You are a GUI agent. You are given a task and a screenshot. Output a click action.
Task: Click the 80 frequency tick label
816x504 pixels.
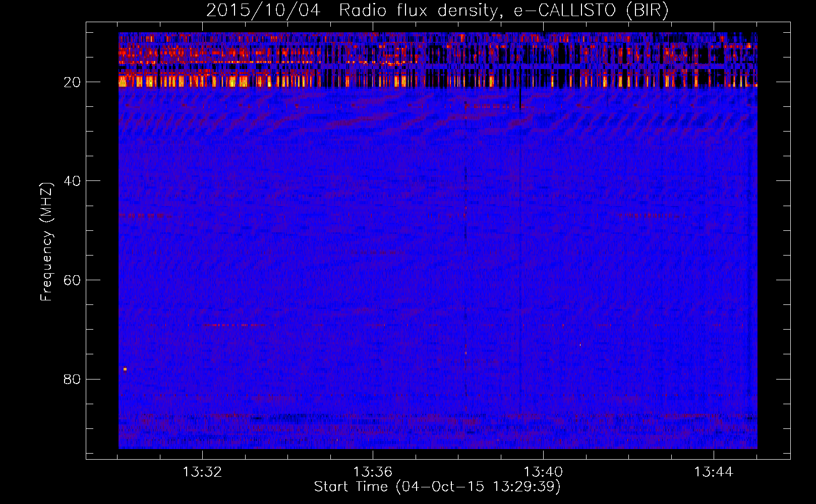[x=73, y=379]
